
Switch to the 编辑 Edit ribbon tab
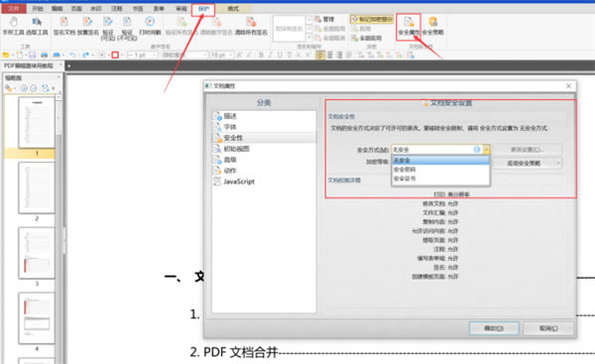click(57, 8)
